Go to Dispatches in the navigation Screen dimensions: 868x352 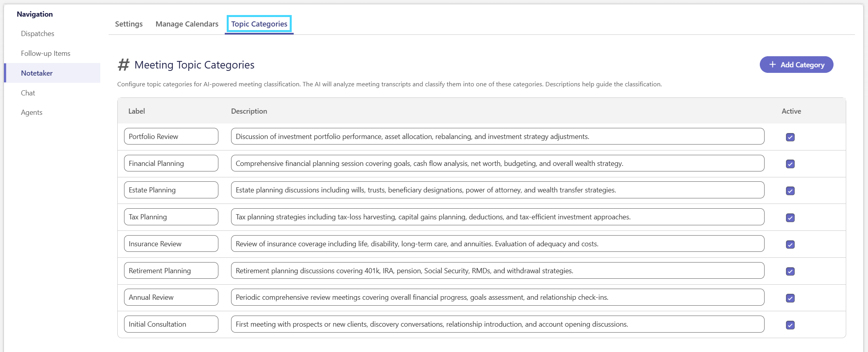(x=38, y=34)
